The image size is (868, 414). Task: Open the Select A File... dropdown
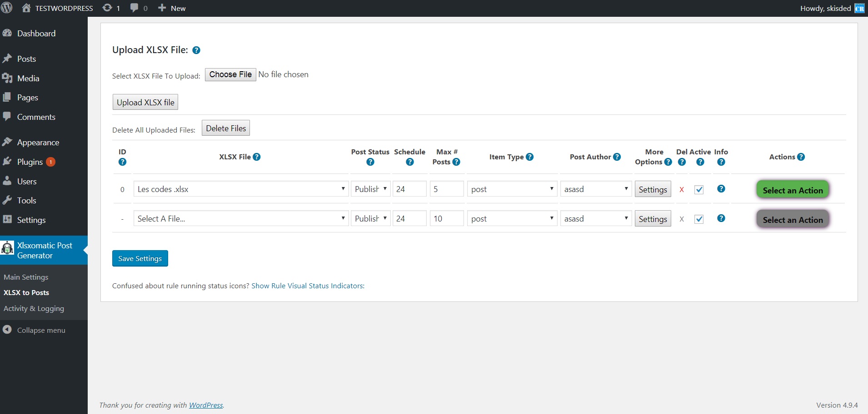[241, 219]
